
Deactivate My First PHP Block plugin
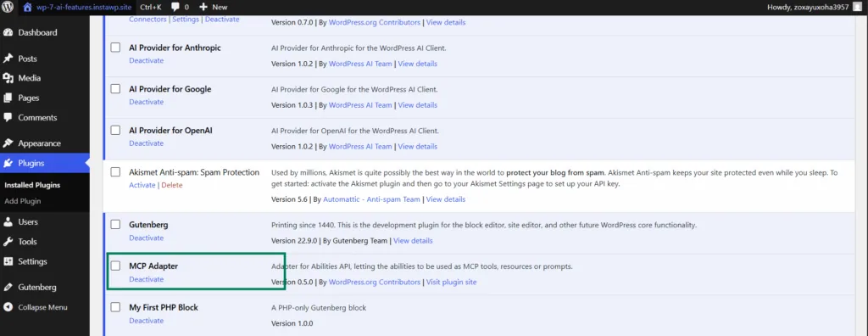click(146, 321)
